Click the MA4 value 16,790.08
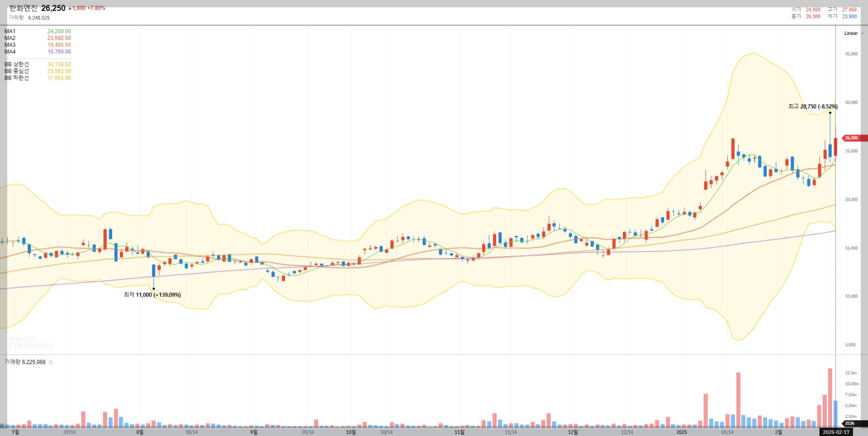Viewport: 868px width, 436px height. tap(59, 52)
